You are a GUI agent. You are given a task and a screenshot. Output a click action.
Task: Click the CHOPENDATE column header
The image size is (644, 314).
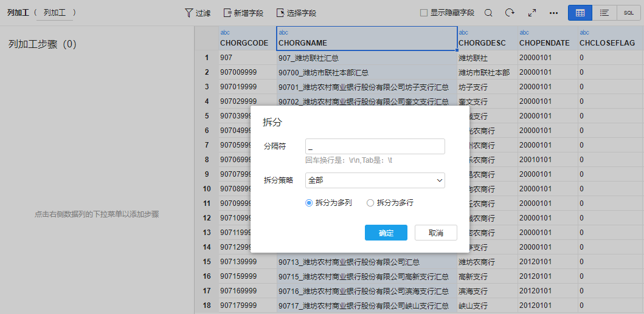pos(544,43)
